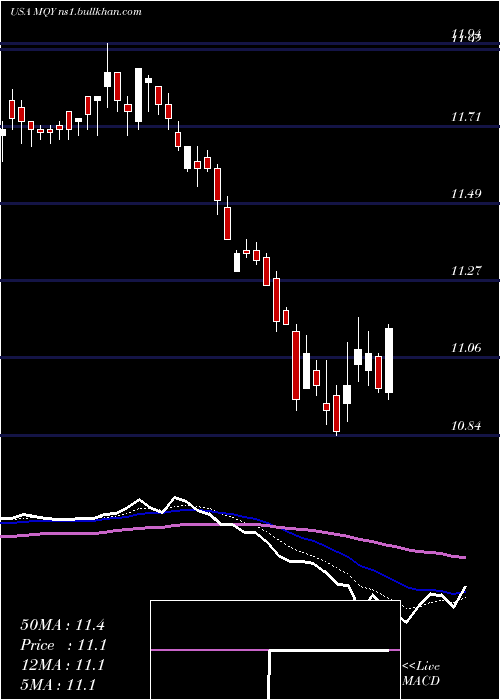Click the candlestick with highest wick near 11.94
Image resolution: width=500 pixels, height=700 pixels.
(107, 76)
